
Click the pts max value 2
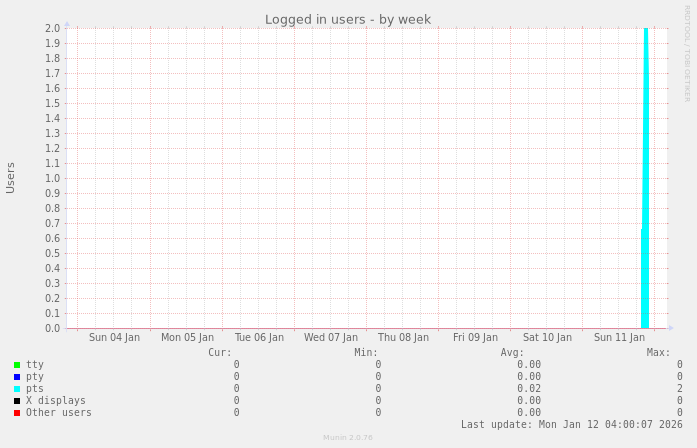(680, 388)
